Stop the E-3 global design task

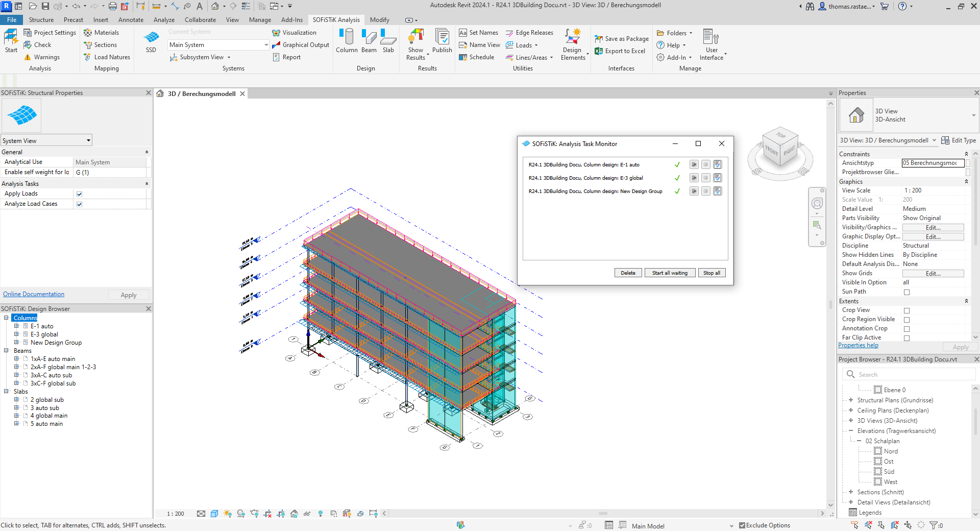[x=705, y=178]
